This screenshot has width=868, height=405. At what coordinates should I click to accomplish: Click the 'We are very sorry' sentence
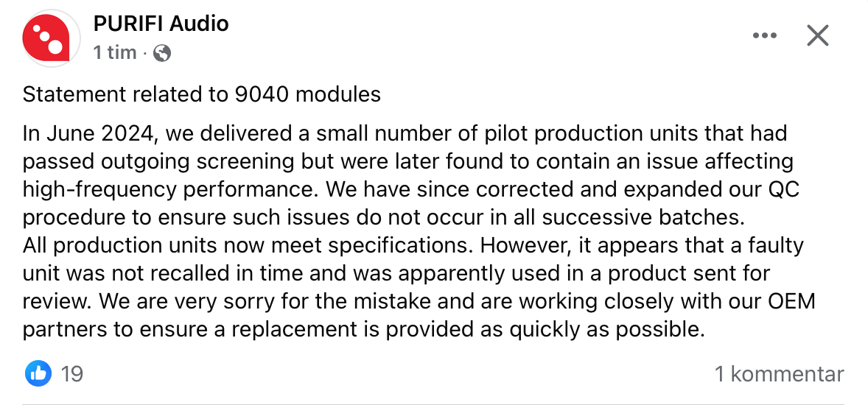[419, 315]
